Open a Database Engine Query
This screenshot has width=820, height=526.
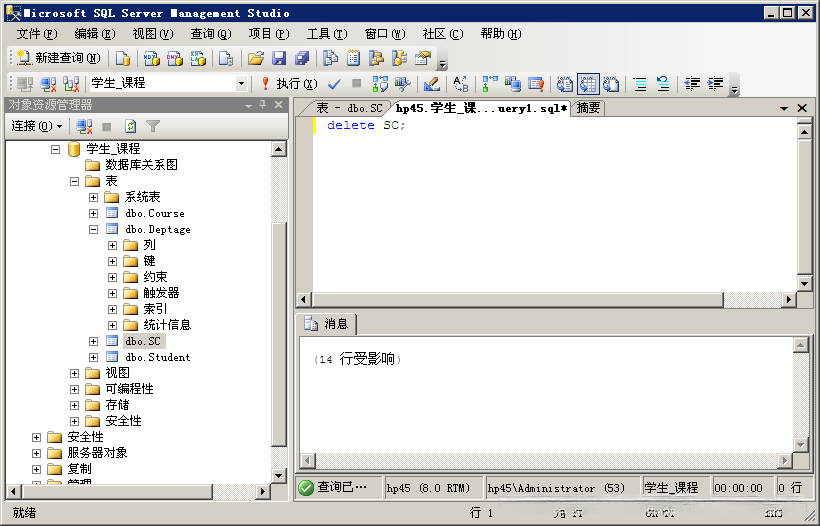click(x=122, y=58)
